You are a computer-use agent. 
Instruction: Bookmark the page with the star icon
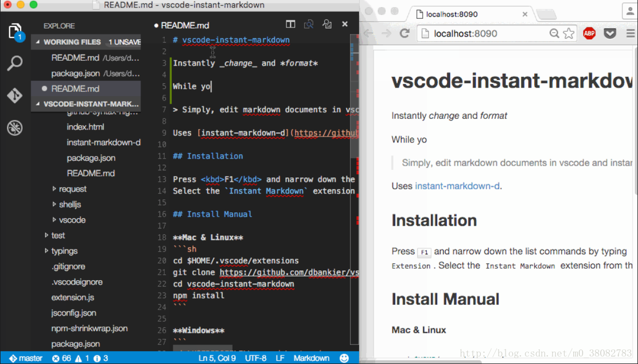569,33
